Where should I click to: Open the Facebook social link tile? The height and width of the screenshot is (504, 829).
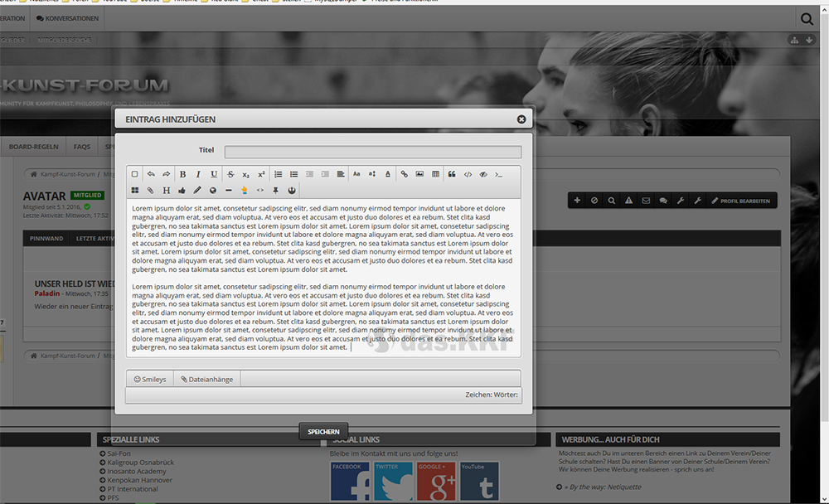coord(350,481)
